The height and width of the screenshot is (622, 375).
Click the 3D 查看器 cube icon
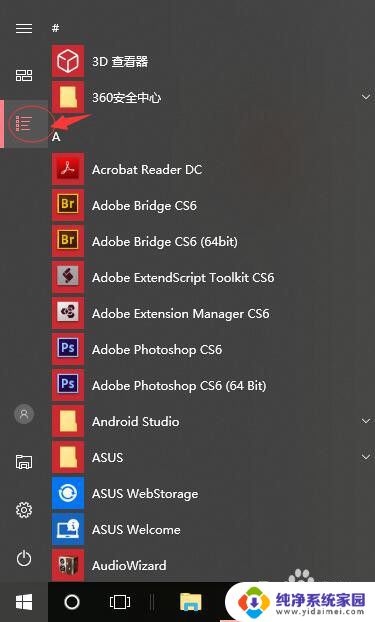pyautogui.click(x=68, y=61)
